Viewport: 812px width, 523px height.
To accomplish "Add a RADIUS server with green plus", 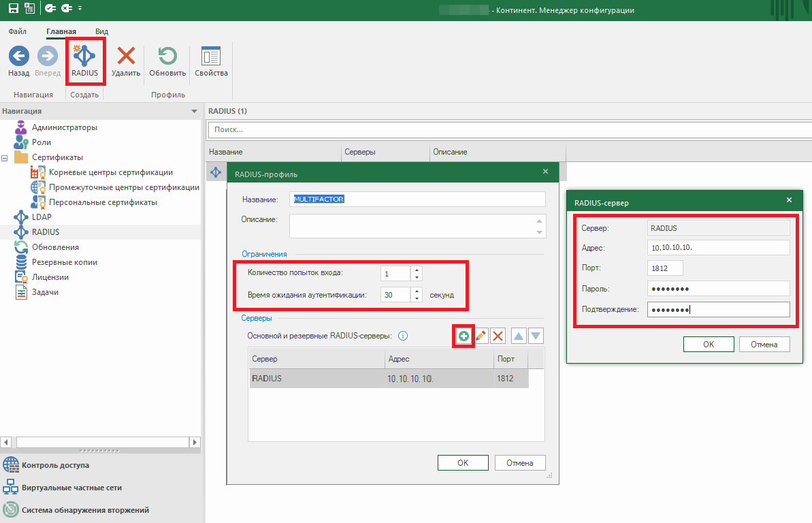I will (464, 336).
